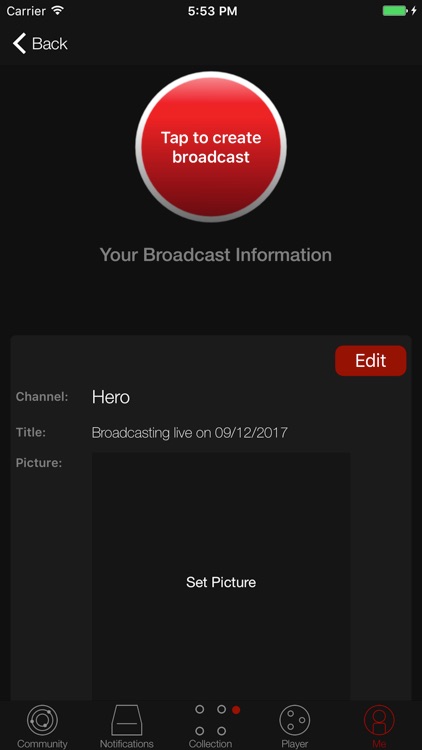This screenshot has width=422, height=750.
Task: Tap the Wi-Fi status icon
Action: click(x=58, y=11)
